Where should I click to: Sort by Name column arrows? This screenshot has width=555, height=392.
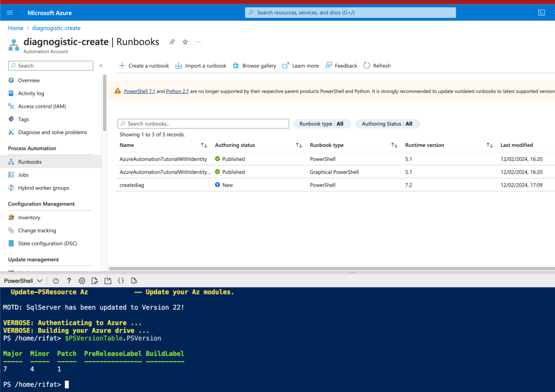[x=204, y=145]
